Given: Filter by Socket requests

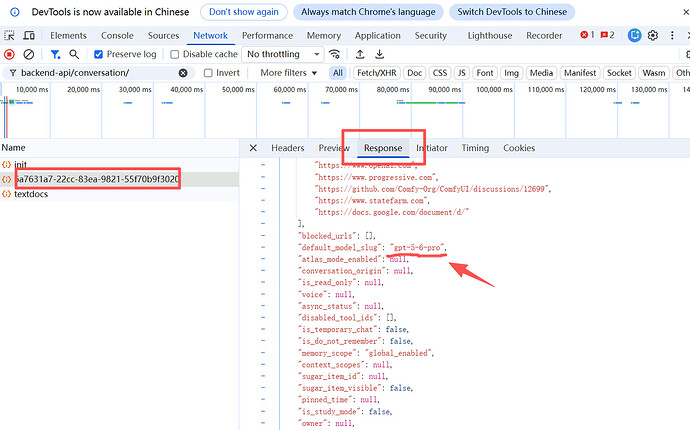Looking at the screenshot, I should pyautogui.click(x=619, y=73).
